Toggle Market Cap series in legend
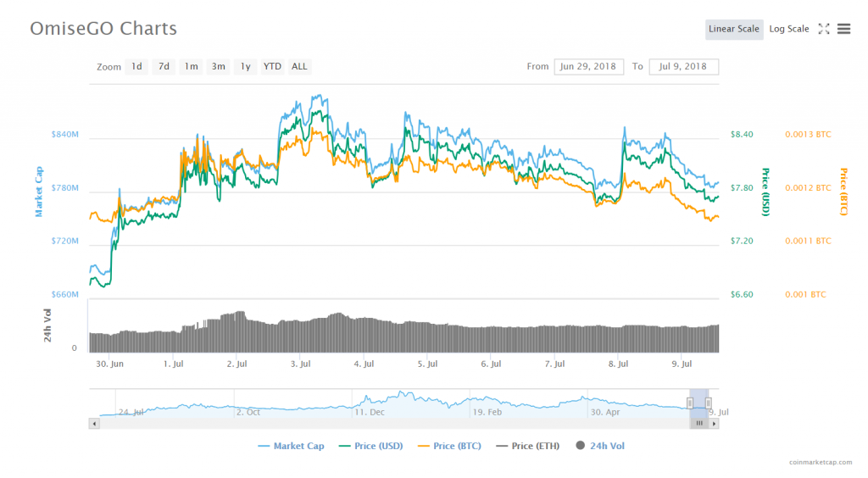 292,446
